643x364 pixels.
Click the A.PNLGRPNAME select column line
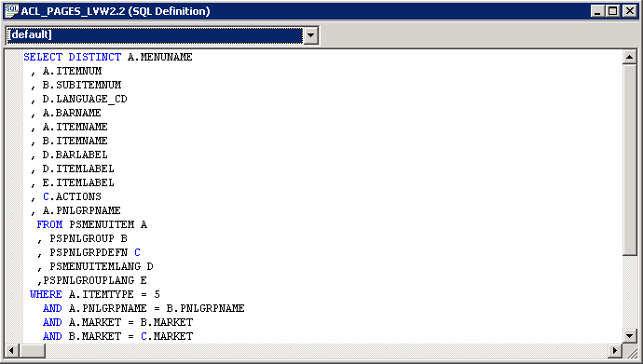click(x=75, y=210)
